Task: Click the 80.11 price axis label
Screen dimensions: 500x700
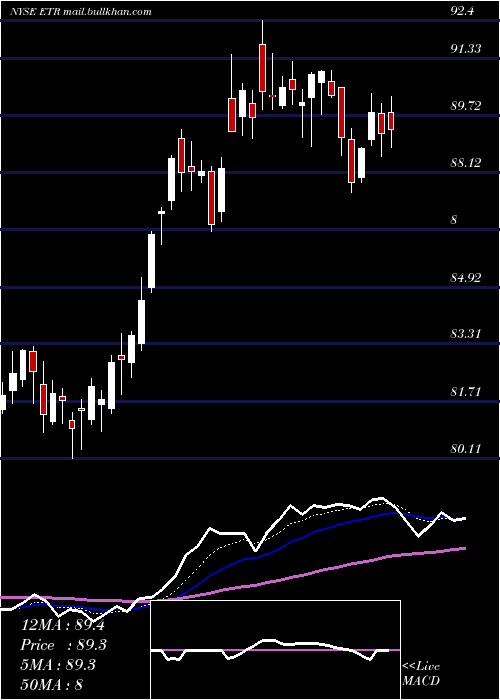Action: coord(466,449)
